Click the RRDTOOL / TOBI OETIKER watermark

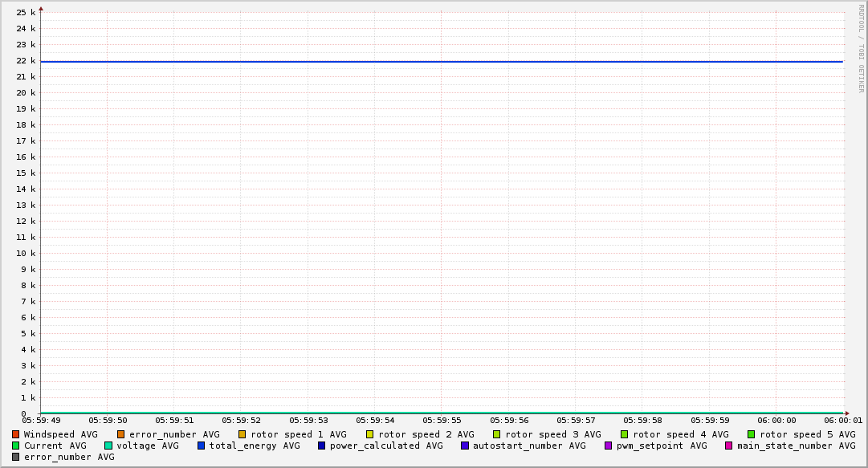coord(861,48)
